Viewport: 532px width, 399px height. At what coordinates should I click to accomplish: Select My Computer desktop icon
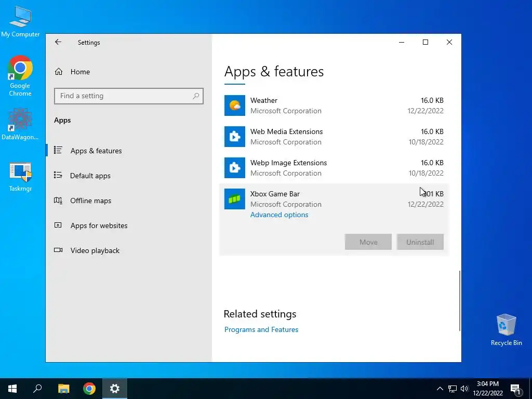pos(20,22)
